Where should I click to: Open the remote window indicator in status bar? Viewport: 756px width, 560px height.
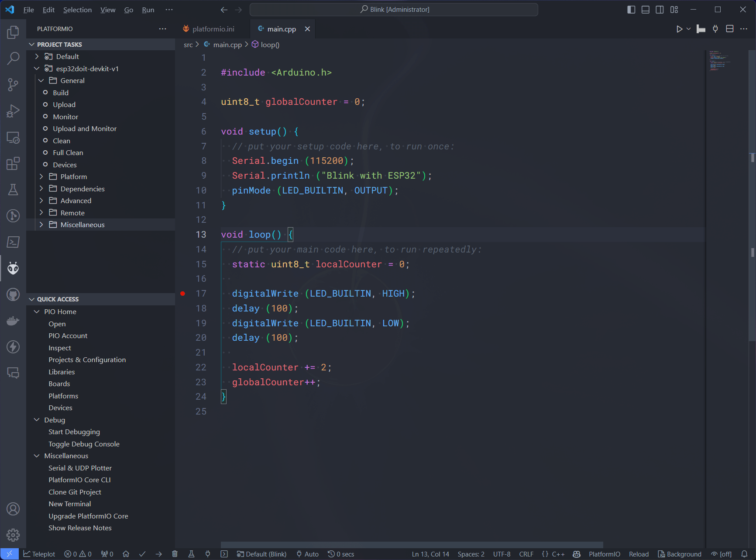pos(9,554)
